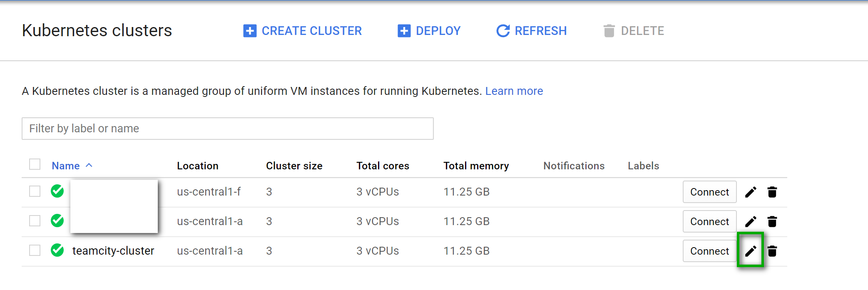
Task: Delete teamcity-cluster using the trash icon
Action: click(772, 251)
